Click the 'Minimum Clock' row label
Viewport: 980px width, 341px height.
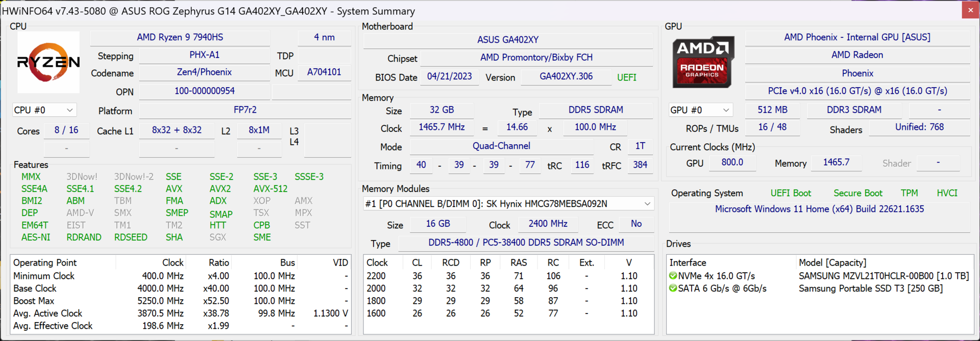[x=44, y=276]
